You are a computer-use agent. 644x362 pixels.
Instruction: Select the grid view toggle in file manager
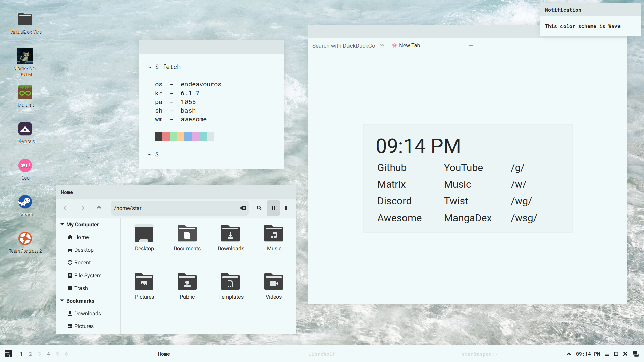(273, 208)
